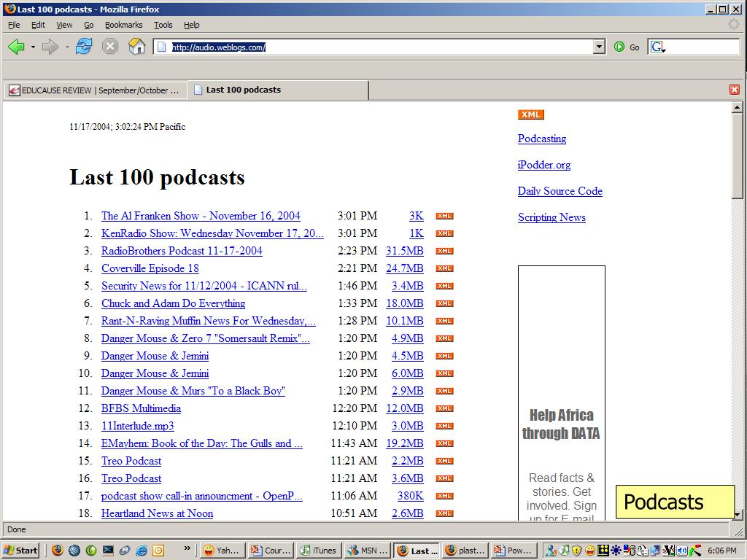Image resolution: width=747 pixels, height=560 pixels.
Task: Click the vertical scrollbar thumb
Action: 737,156
